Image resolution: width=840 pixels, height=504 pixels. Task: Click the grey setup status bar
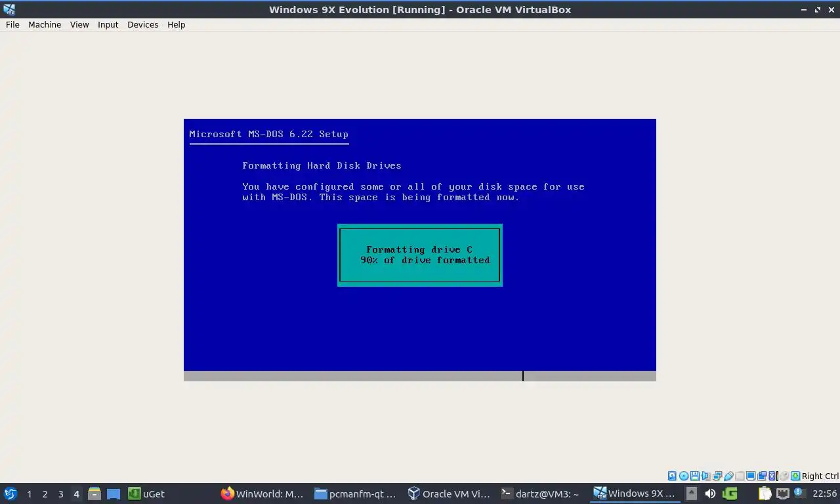click(420, 376)
